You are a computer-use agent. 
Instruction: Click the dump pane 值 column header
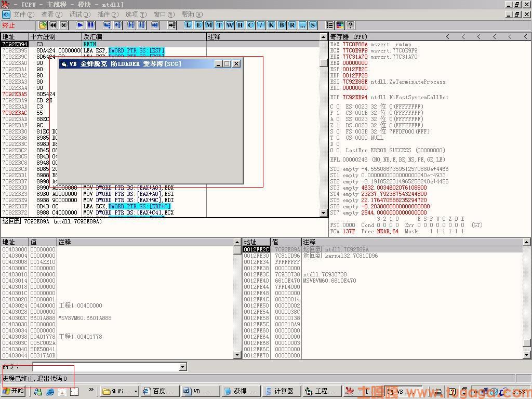[43, 242]
